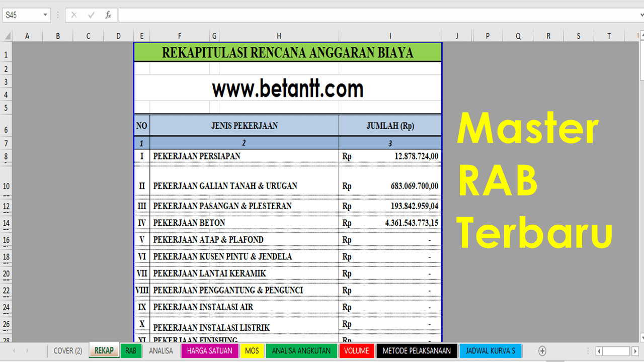This screenshot has width=644, height=362.
Task: Switch to the RAB sheet tab
Action: [x=131, y=351]
